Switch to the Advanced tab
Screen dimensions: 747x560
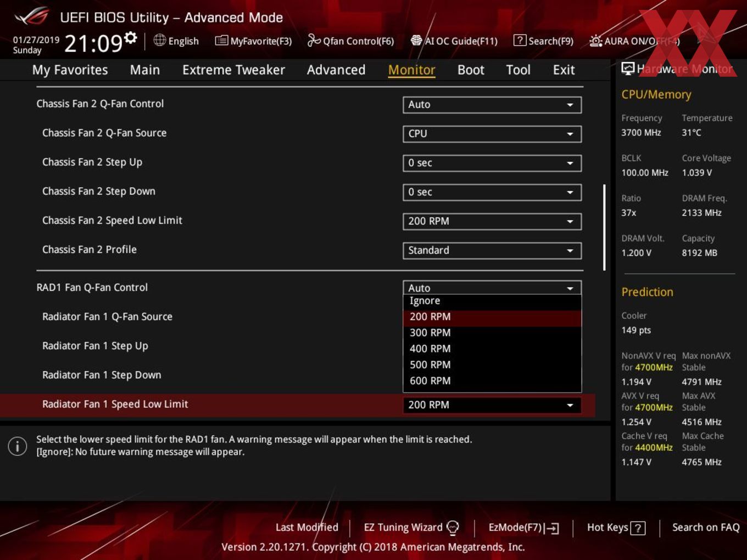[x=336, y=70]
